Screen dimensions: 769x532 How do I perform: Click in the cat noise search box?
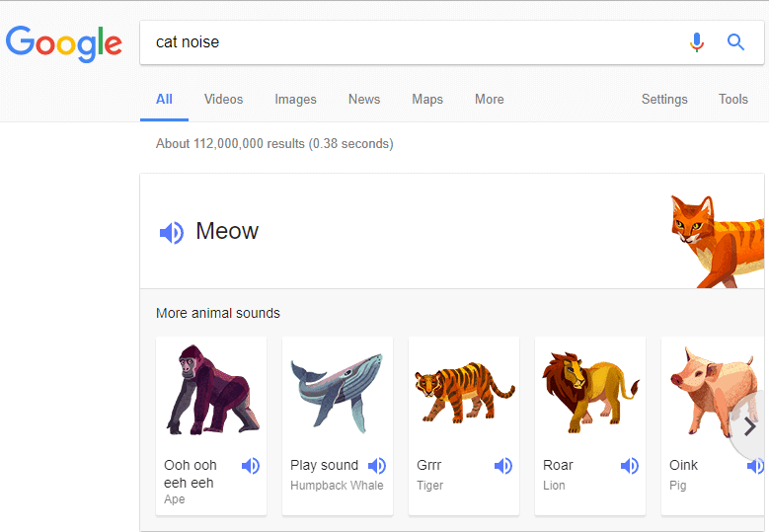pos(412,42)
